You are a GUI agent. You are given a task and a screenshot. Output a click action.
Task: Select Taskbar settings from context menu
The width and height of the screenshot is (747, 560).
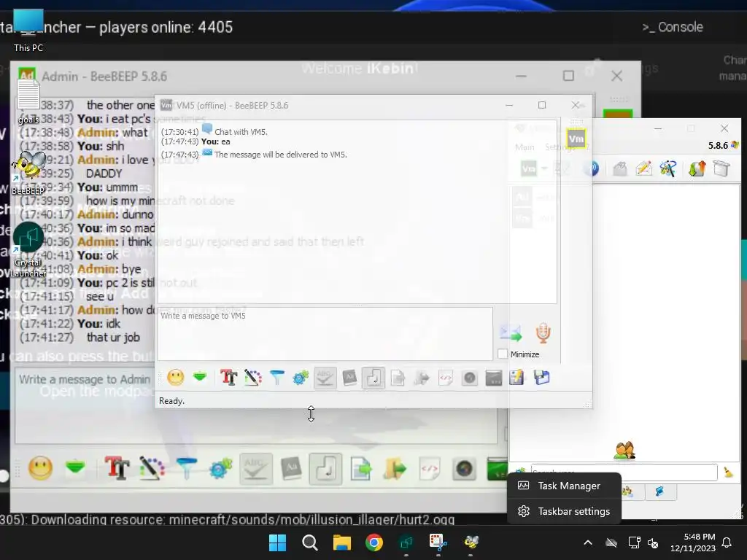click(x=564, y=511)
